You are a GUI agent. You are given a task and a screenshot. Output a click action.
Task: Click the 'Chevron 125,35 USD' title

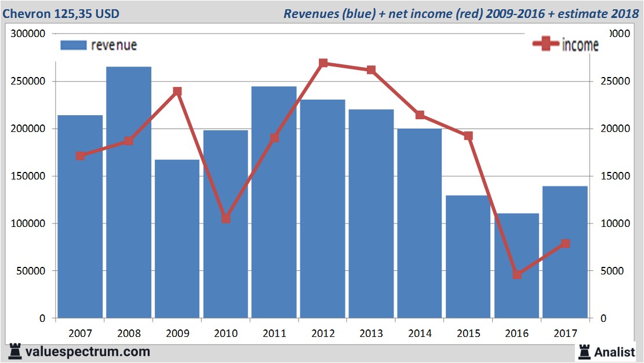click(61, 13)
